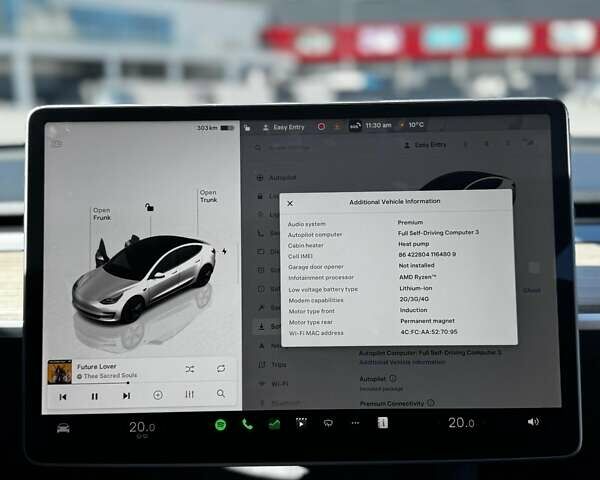
Task: Open the Trips menu item
Action: pyautogui.click(x=272, y=364)
